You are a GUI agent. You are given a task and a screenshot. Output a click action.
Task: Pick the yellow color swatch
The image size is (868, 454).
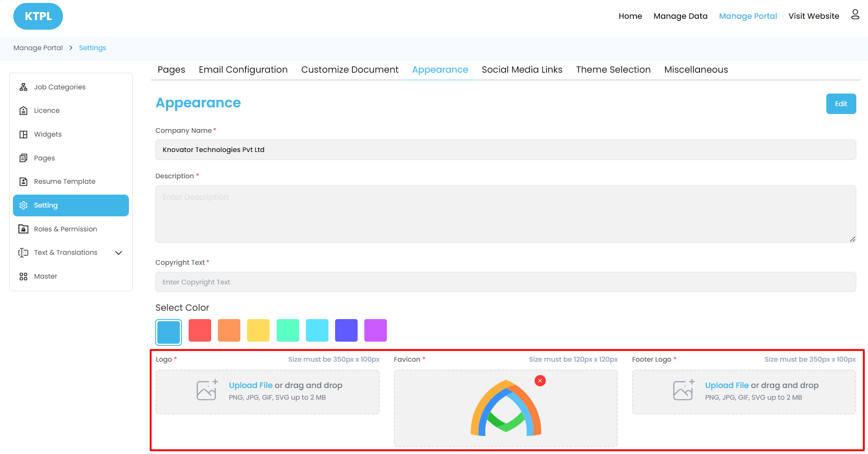click(258, 330)
